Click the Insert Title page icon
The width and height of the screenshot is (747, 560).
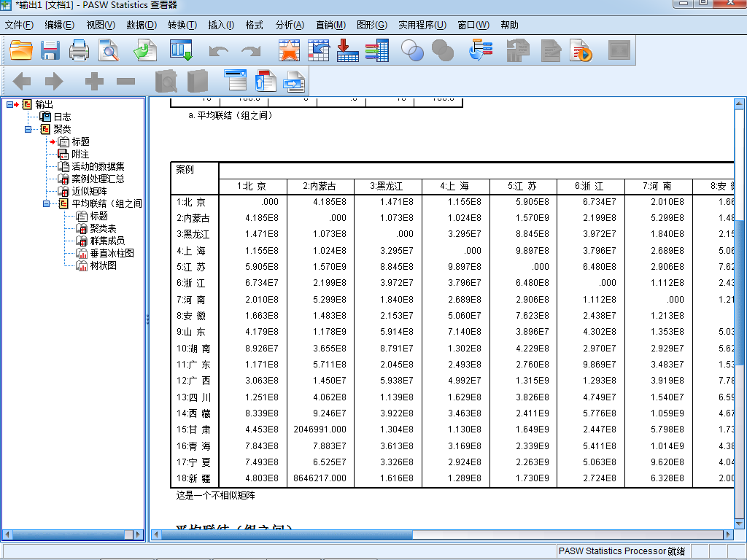pyautogui.click(x=266, y=80)
